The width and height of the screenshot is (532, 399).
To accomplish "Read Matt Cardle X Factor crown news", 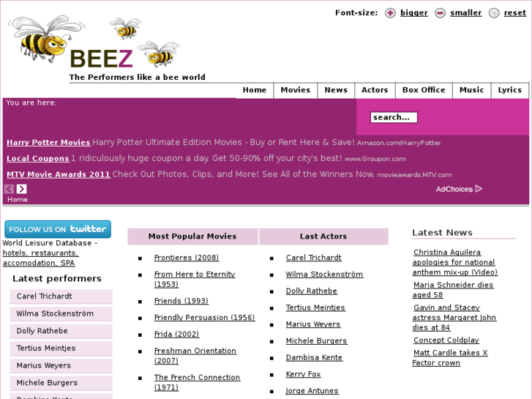I will [x=450, y=357].
